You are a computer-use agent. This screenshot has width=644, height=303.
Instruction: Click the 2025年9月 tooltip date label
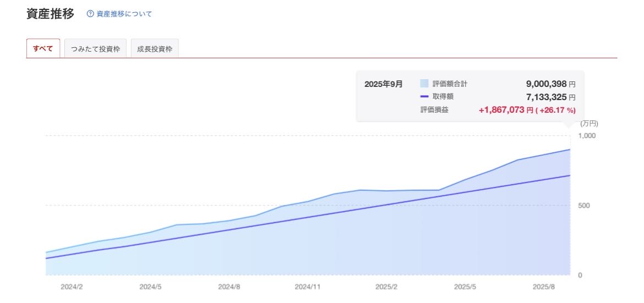384,84
